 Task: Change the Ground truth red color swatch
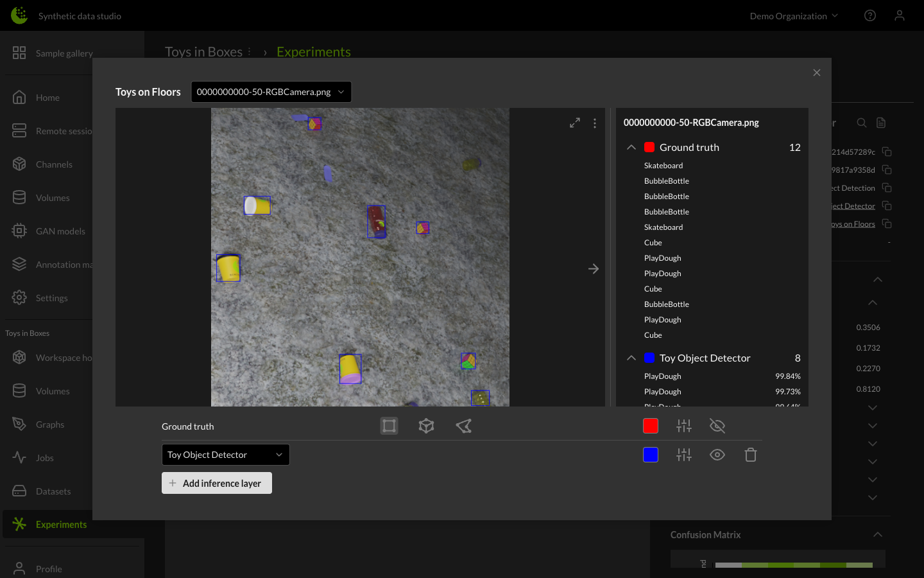pos(650,426)
